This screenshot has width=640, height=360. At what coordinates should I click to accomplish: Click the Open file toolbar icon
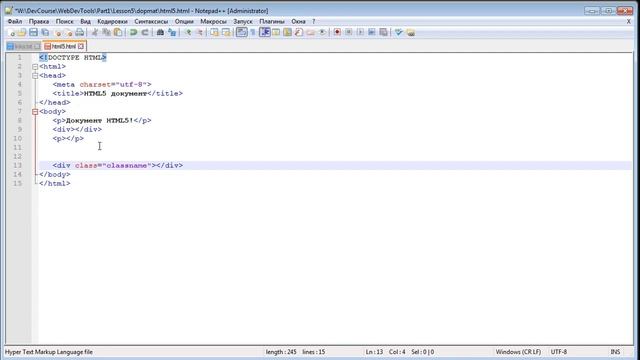point(22,32)
